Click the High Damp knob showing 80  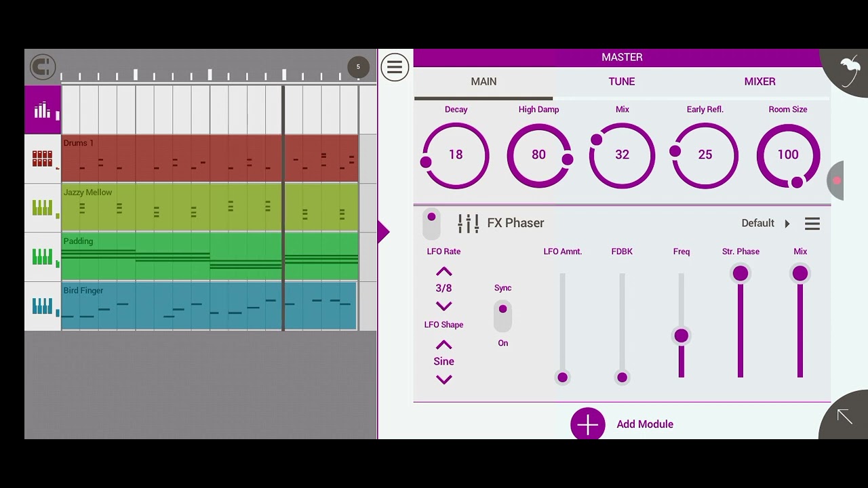[x=538, y=155]
